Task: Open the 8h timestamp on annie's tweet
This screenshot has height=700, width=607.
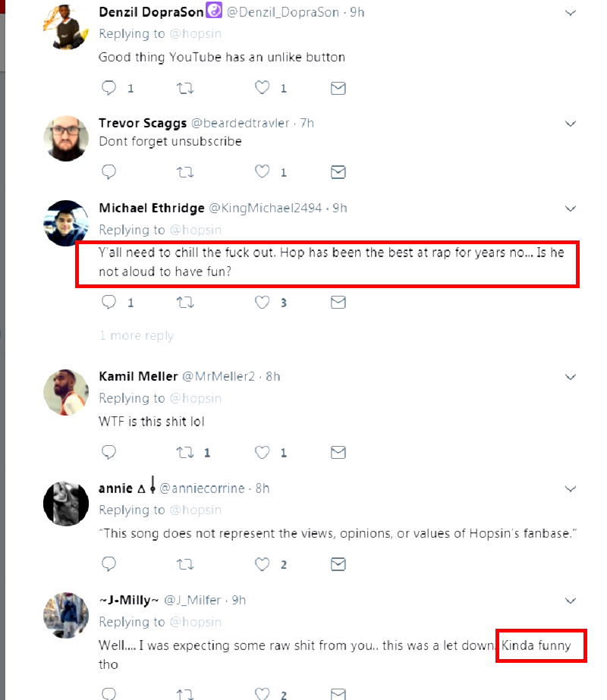Action: click(262, 488)
